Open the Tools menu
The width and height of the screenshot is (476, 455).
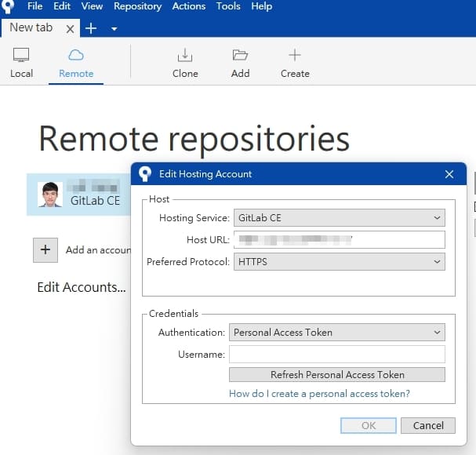click(x=228, y=6)
